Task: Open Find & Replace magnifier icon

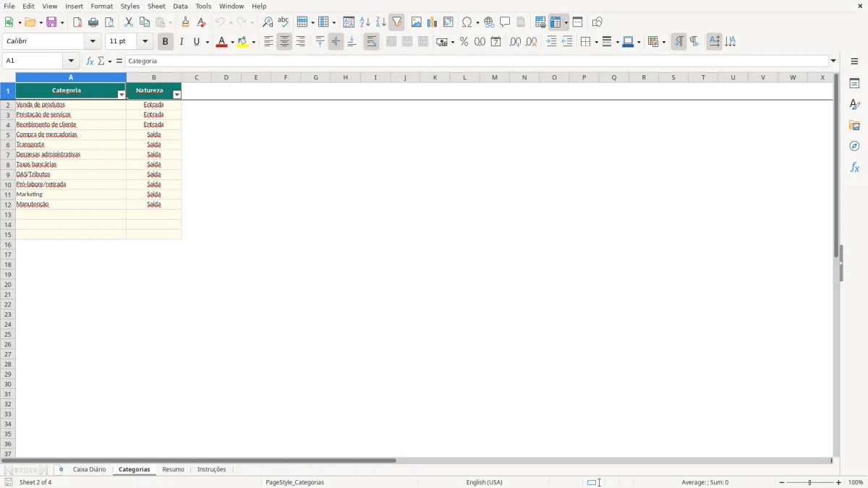Action: (268, 22)
